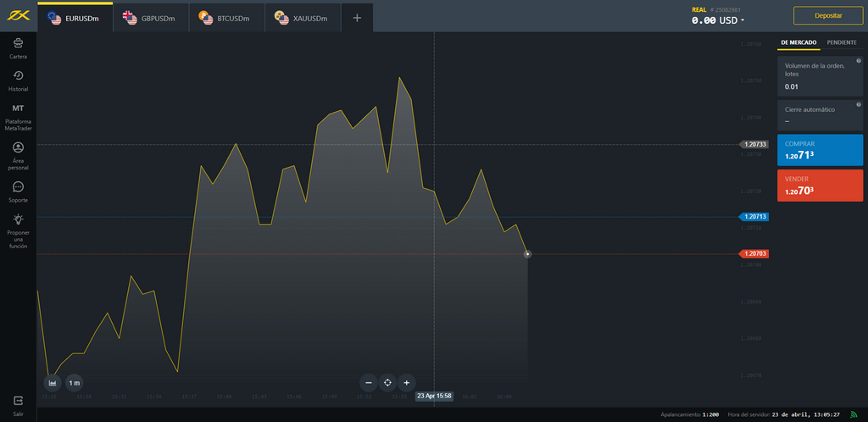The image size is (868, 422).
Task: Edit the order volume 0.01 field
Action: click(820, 76)
